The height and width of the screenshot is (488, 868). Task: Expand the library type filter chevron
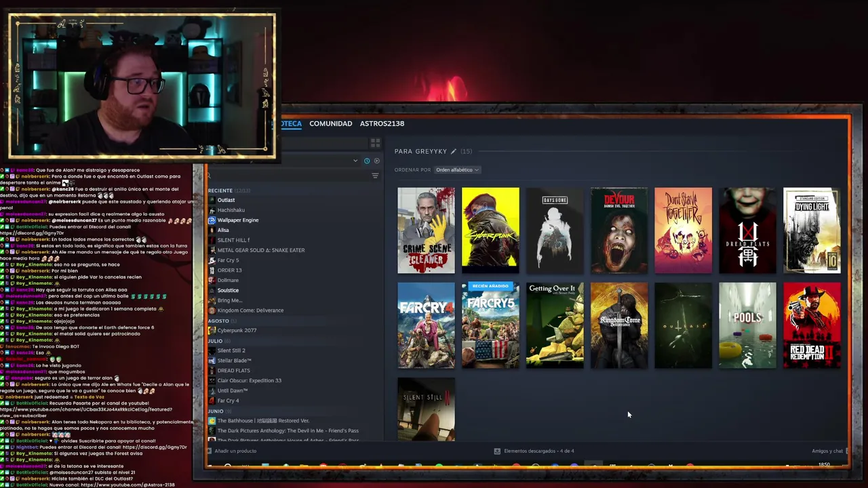click(355, 161)
